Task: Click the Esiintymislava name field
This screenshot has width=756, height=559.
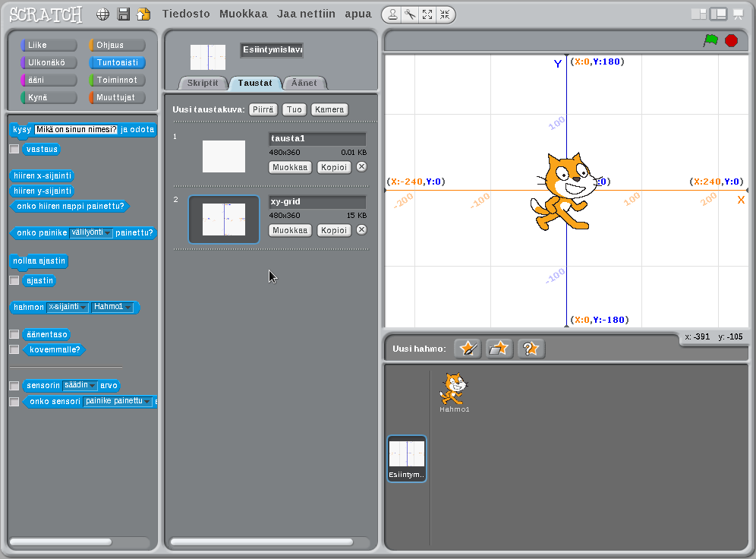Action: pyautogui.click(x=272, y=49)
